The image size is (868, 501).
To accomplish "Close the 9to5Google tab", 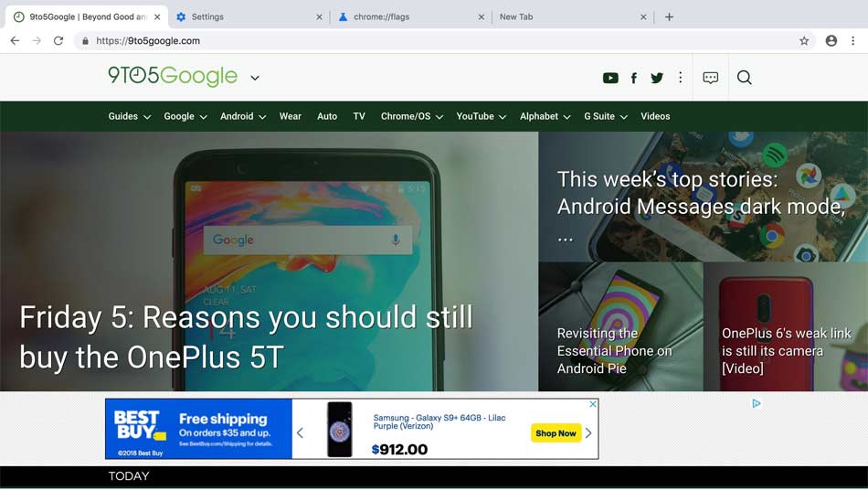I will click(x=157, y=17).
